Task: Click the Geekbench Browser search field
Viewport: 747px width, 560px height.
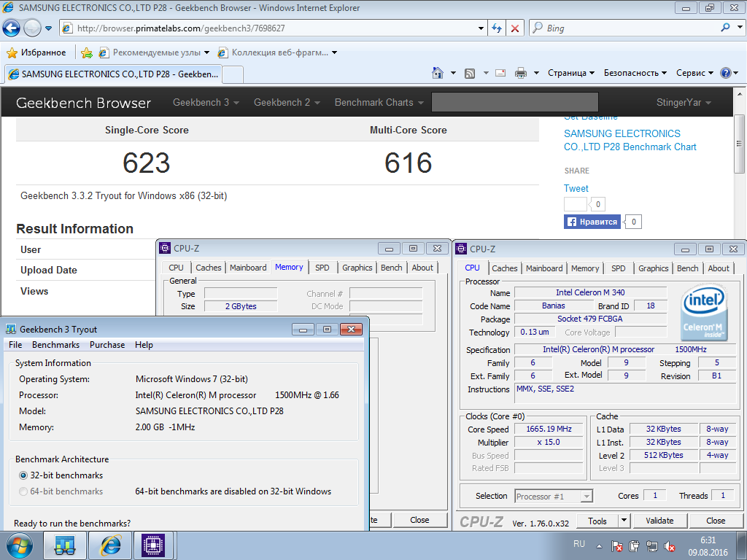Action: pyautogui.click(x=514, y=102)
